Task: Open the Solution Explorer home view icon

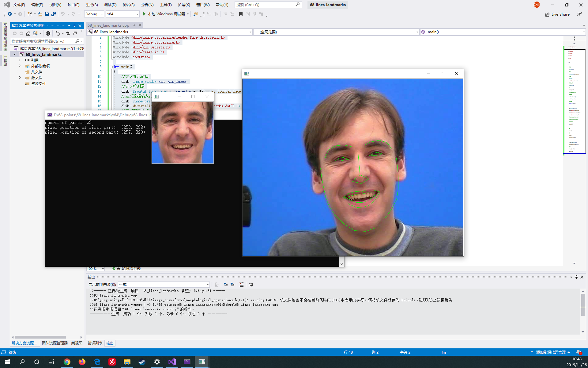Action: click(28, 34)
